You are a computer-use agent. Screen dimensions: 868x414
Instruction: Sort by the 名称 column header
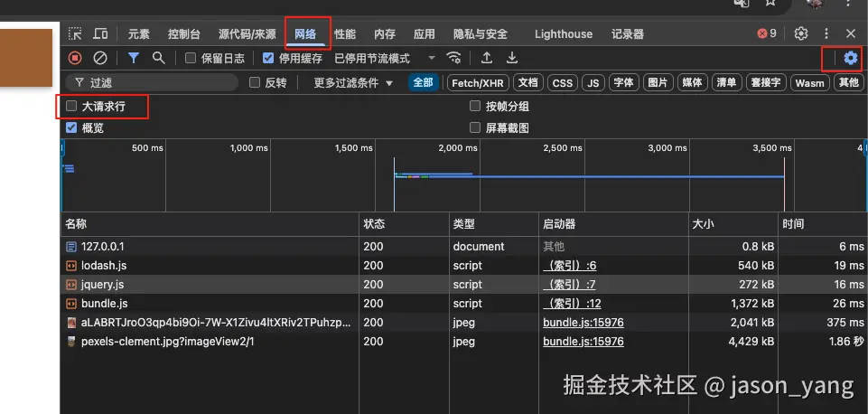(210, 224)
